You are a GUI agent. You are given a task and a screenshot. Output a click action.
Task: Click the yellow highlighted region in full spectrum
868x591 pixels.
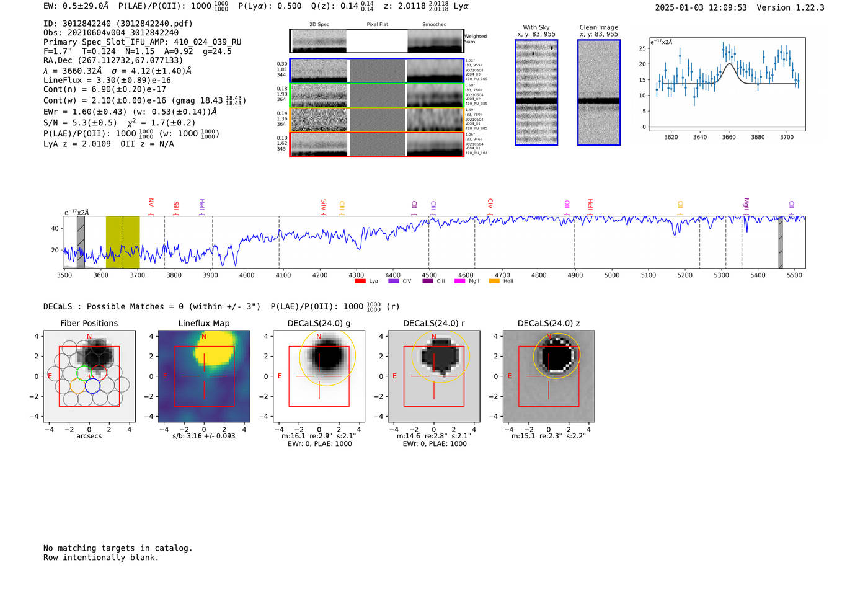[x=123, y=242]
